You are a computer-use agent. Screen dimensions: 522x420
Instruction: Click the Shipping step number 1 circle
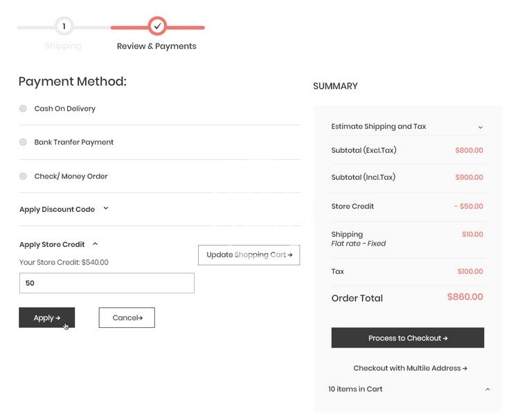pos(64,26)
